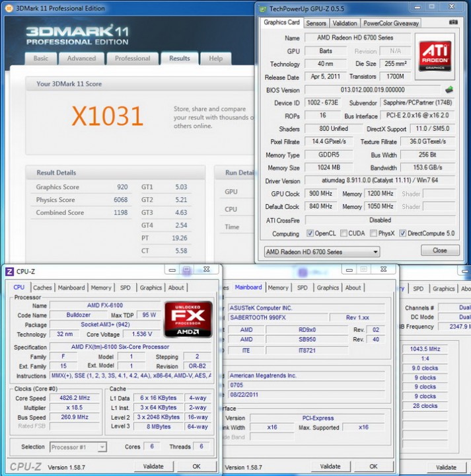Minimize the first CPU-Z window
The height and width of the screenshot is (476, 471).
tap(172, 270)
